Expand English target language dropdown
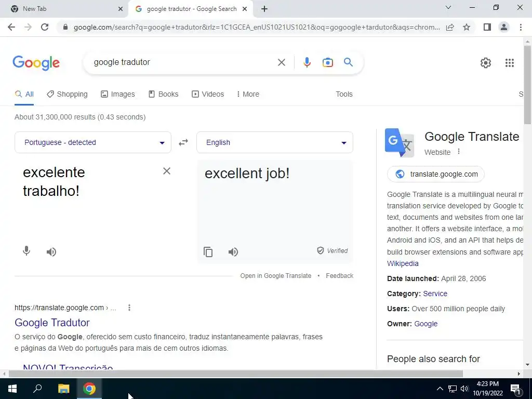Viewport: 532px width, 399px height. [275, 142]
